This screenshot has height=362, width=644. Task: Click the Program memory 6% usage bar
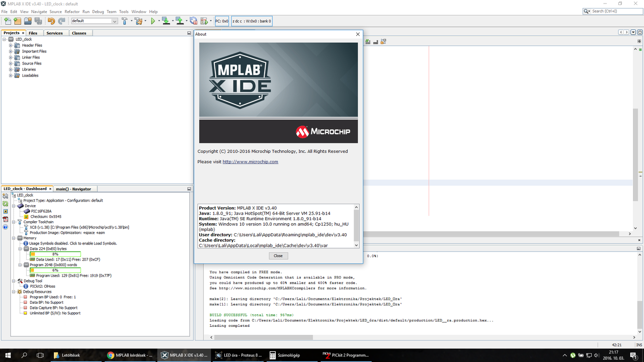pos(55,270)
